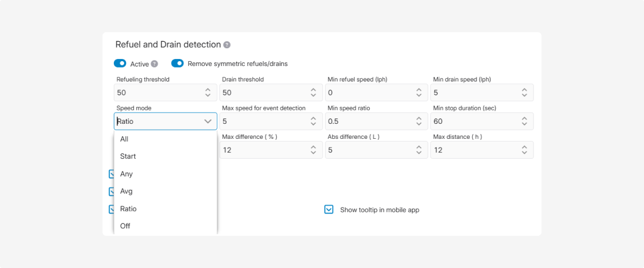Pick Any in the Speed mode dropdown
This screenshot has width=644, height=268.
click(x=127, y=174)
